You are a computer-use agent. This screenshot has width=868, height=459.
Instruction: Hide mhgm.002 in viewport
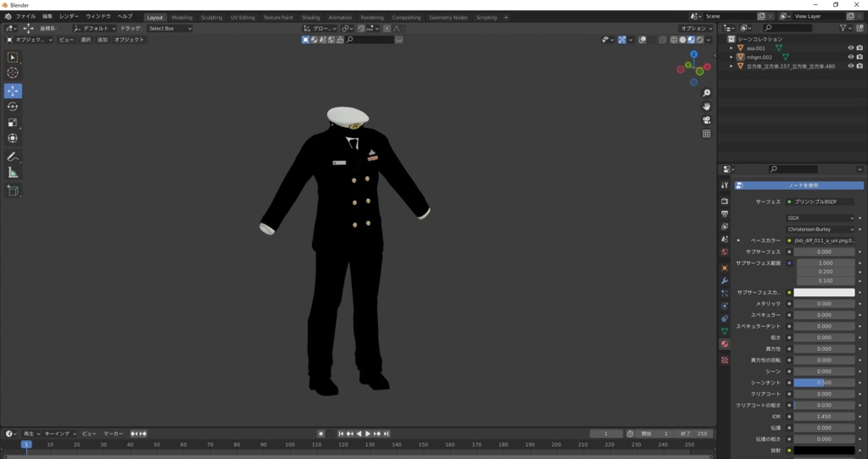click(x=851, y=57)
